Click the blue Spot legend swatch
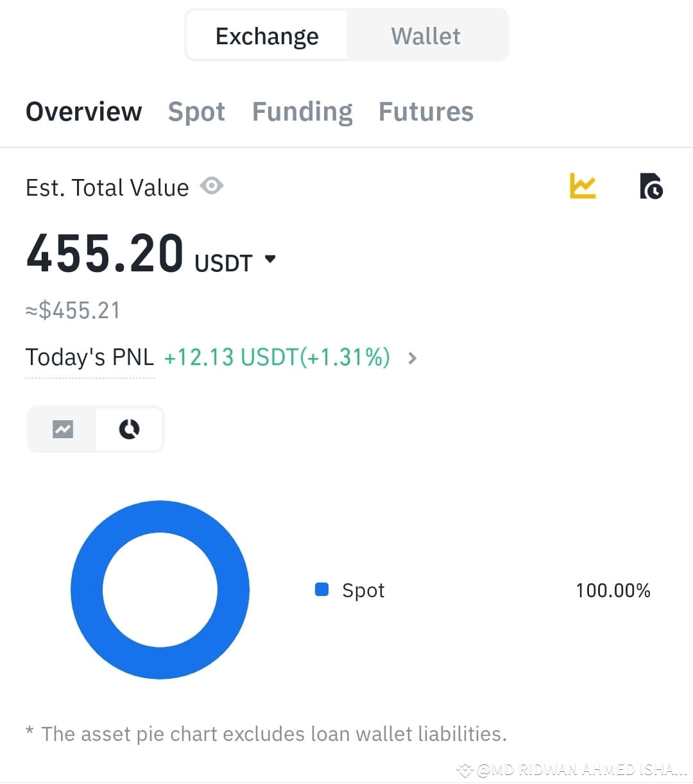 [322, 589]
